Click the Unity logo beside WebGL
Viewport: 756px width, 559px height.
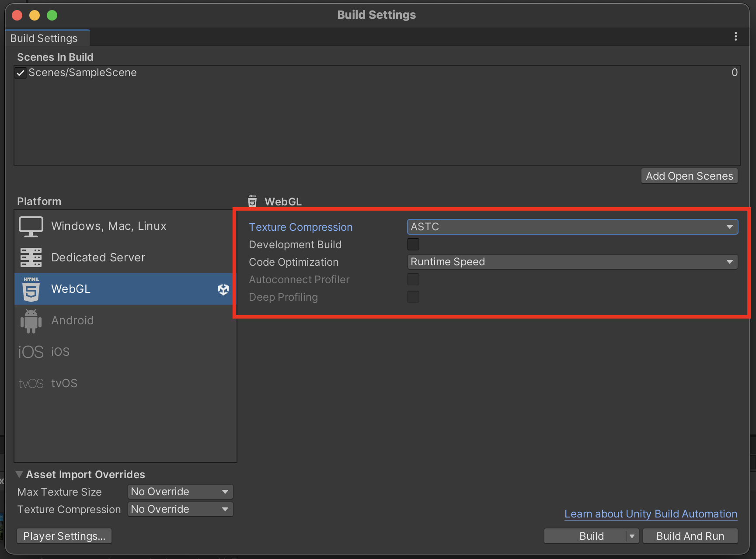[x=223, y=289]
